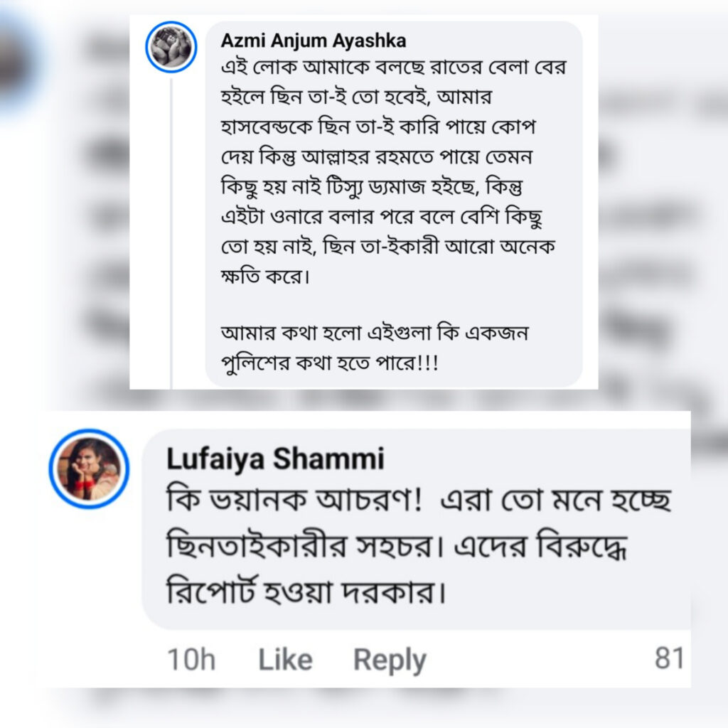Click the Lufaiya Shammi commenter name
728x728 pixels.
click(x=275, y=459)
